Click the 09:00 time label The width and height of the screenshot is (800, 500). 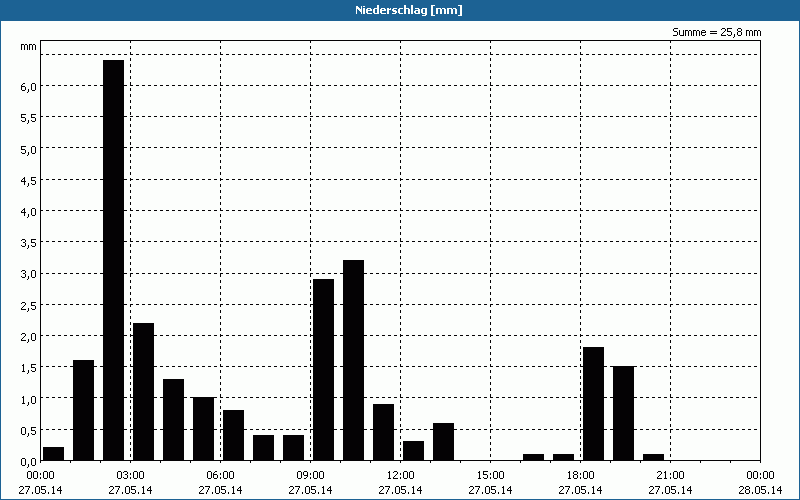311,476
